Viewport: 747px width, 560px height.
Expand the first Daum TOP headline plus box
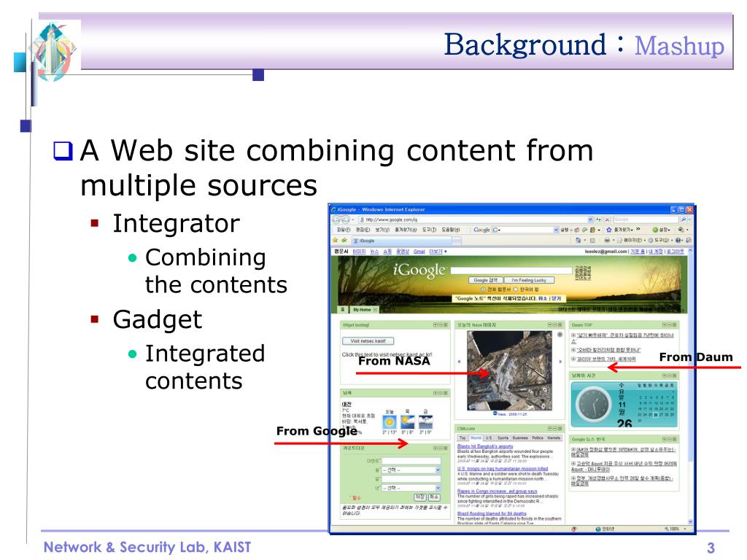573,335
